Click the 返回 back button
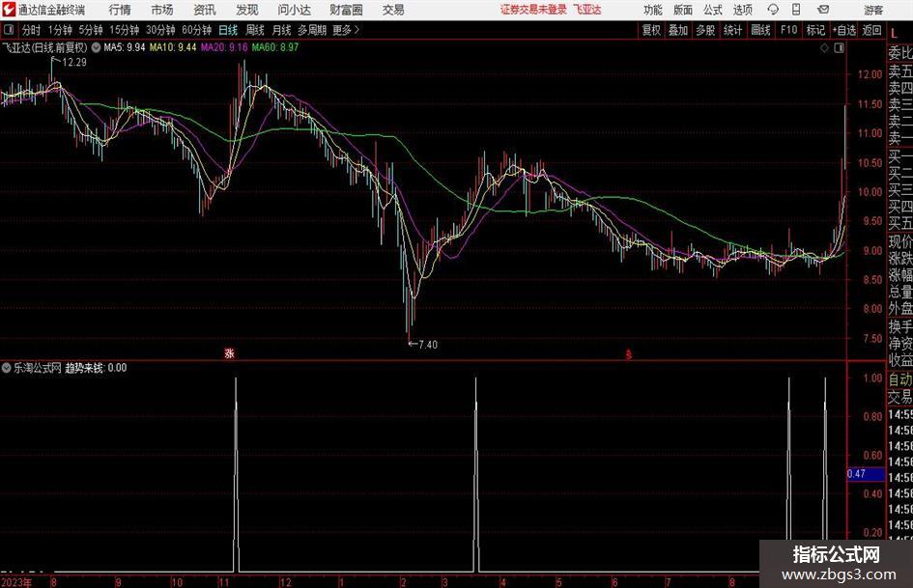Image resolution: width=913 pixels, height=588 pixels. click(871, 30)
